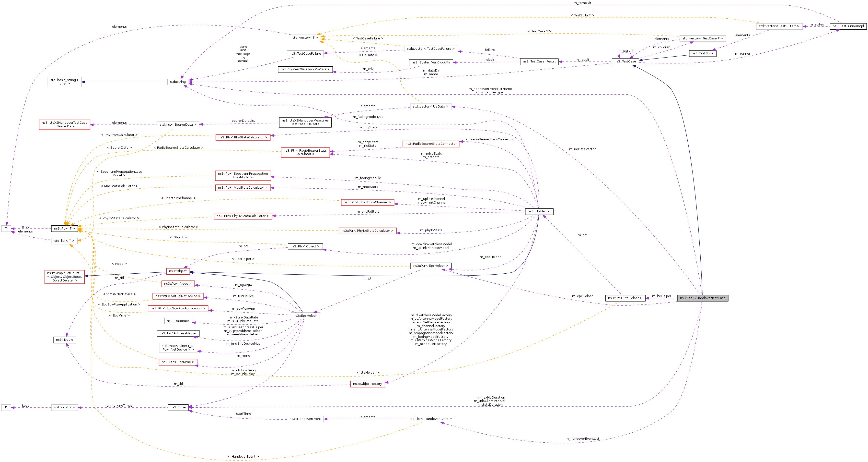Open the ns3::HandoverEvent node
The image size is (868, 462).
[x=305, y=419]
